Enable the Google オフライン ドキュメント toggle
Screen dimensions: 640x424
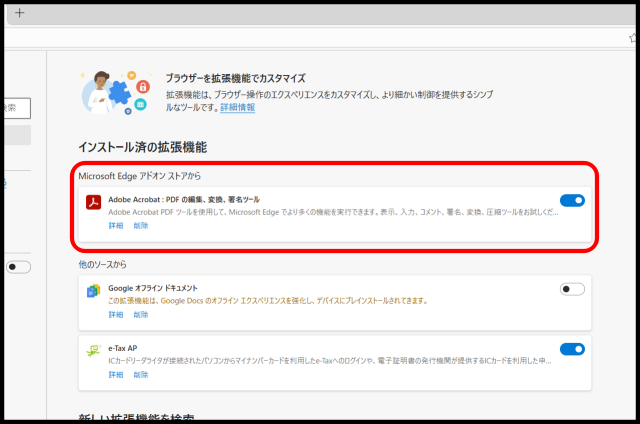tap(572, 289)
